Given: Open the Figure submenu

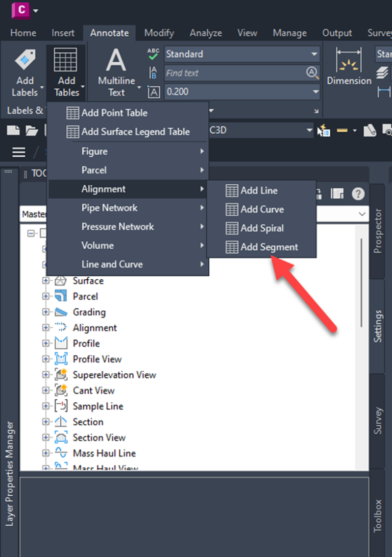Looking at the screenshot, I should [128, 151].
